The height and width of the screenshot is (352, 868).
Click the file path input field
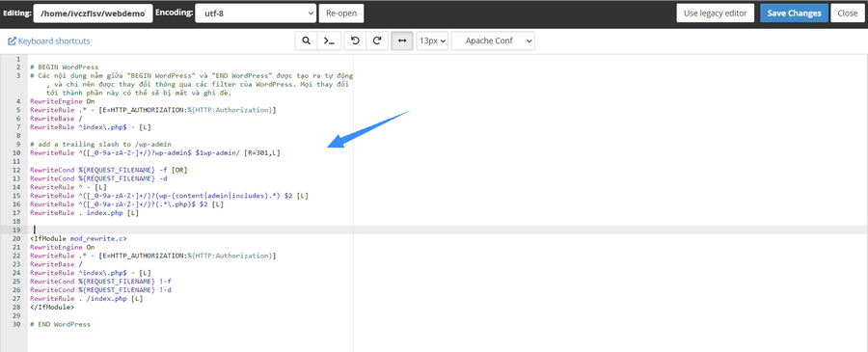93,14
